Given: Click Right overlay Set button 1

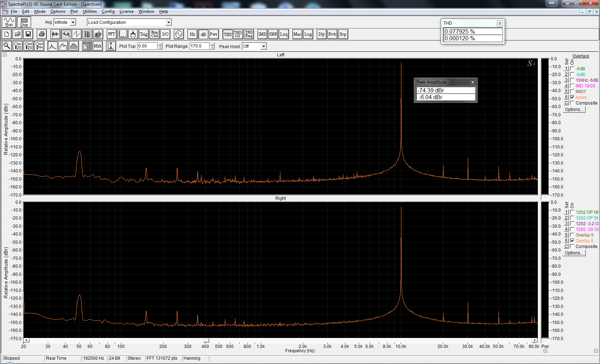Looking at the screenshot, I should (x=566, y=212).
